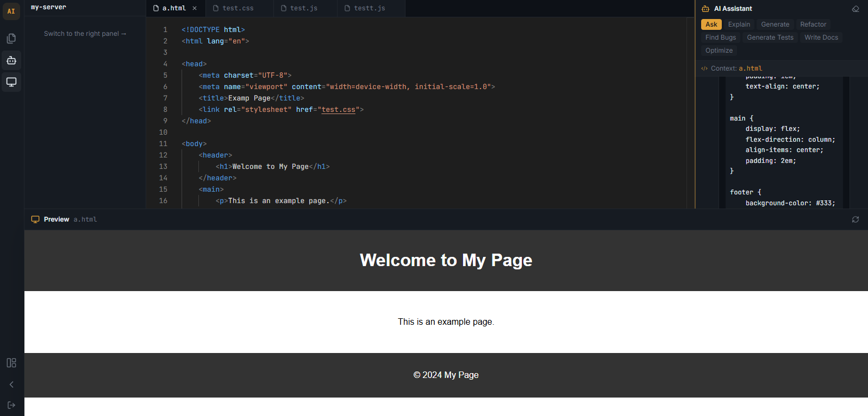
Task: Click the my-server project name
Action: coord(48,7)
